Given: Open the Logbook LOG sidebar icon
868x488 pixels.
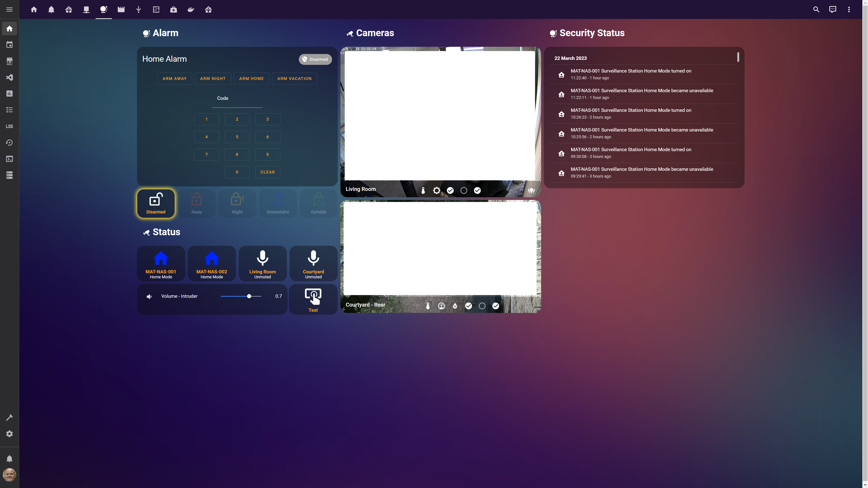Looking at the screenshot, I should click(9, 126).
